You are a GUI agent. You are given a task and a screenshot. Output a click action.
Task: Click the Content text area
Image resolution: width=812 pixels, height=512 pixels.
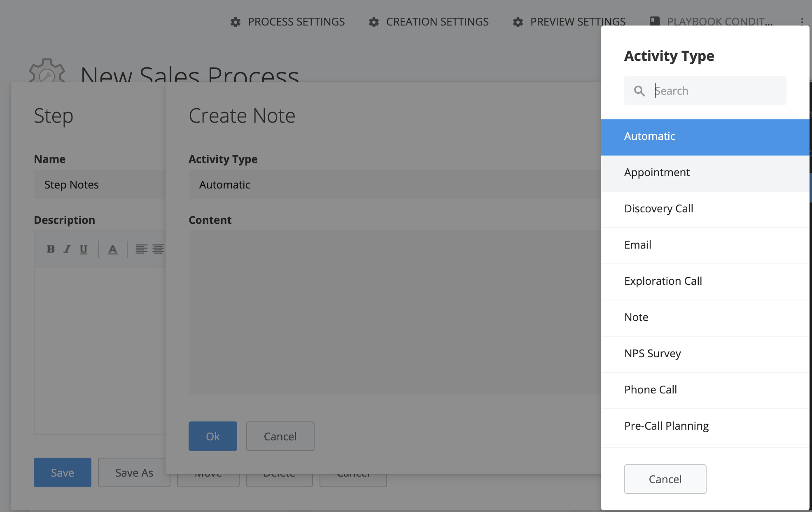pyautogui.click(x=394, y=313)
